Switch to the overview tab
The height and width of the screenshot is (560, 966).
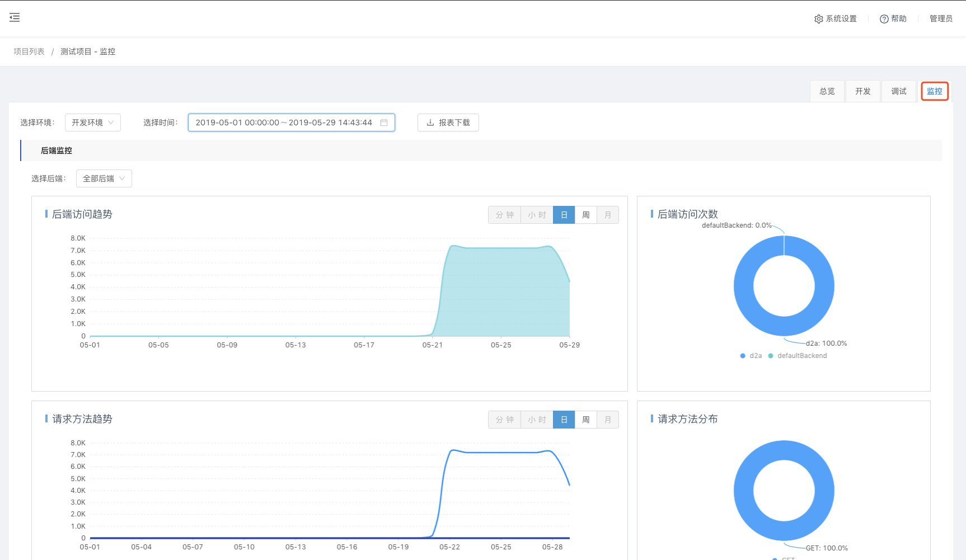[x=827, y=91]
